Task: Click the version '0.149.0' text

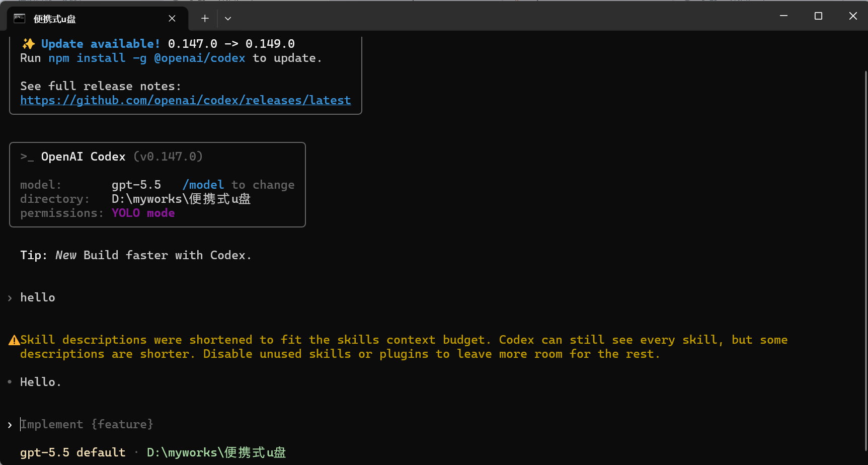Action: 270,44
